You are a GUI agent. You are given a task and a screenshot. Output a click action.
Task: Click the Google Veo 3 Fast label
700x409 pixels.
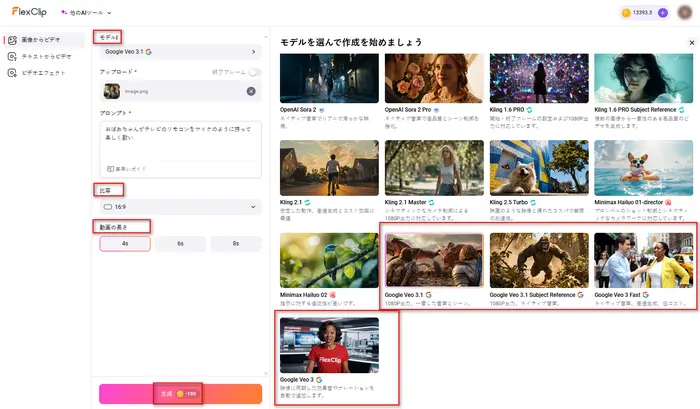(x=617, y=295)
